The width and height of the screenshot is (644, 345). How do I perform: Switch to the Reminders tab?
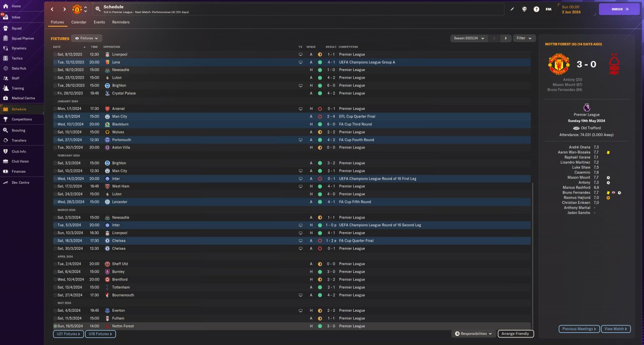click(x=121, y=22)
